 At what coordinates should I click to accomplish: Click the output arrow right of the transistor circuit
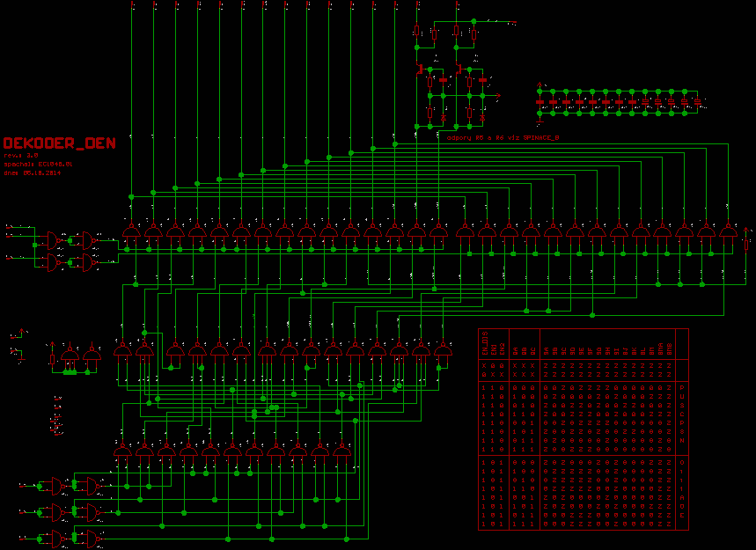tap(498, 95)
